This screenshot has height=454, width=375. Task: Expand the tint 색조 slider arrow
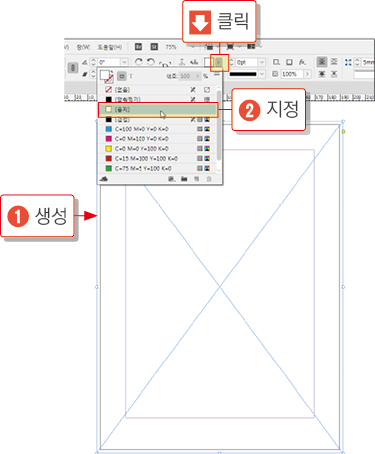[x=197, y=76]
